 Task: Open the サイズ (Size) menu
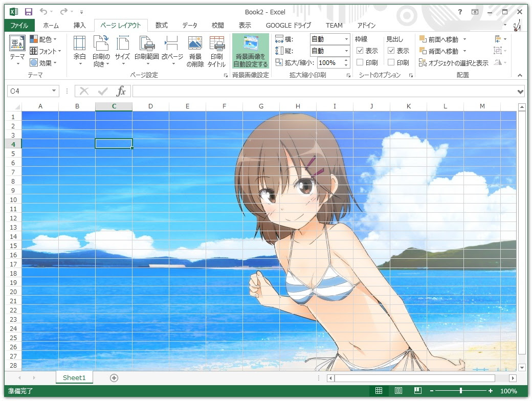[122, 50]
